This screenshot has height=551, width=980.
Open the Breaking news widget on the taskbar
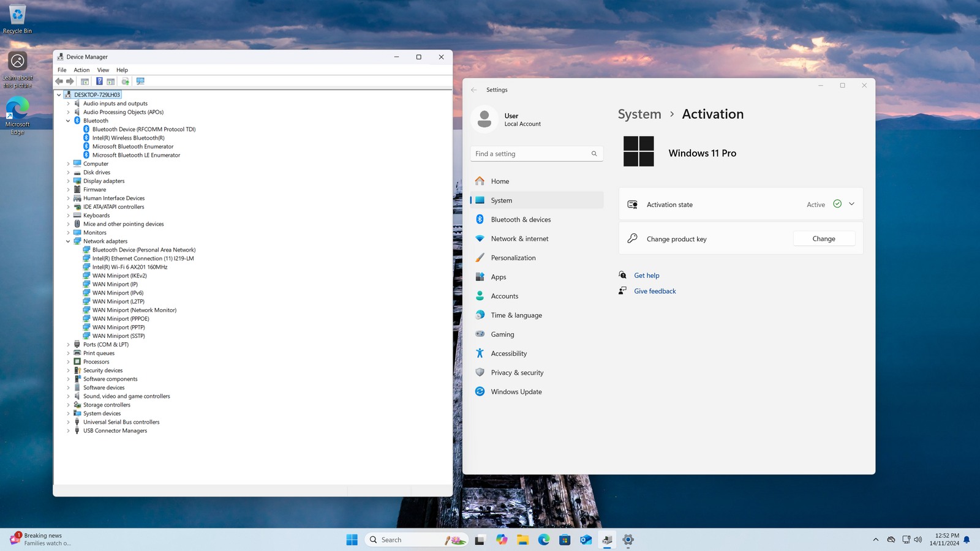click(x=40, y=539)
